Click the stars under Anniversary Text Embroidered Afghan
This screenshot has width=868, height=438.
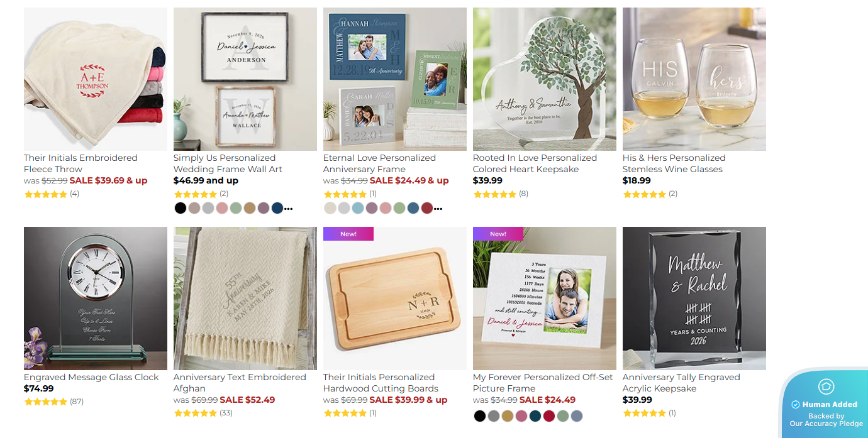(195, 413)
